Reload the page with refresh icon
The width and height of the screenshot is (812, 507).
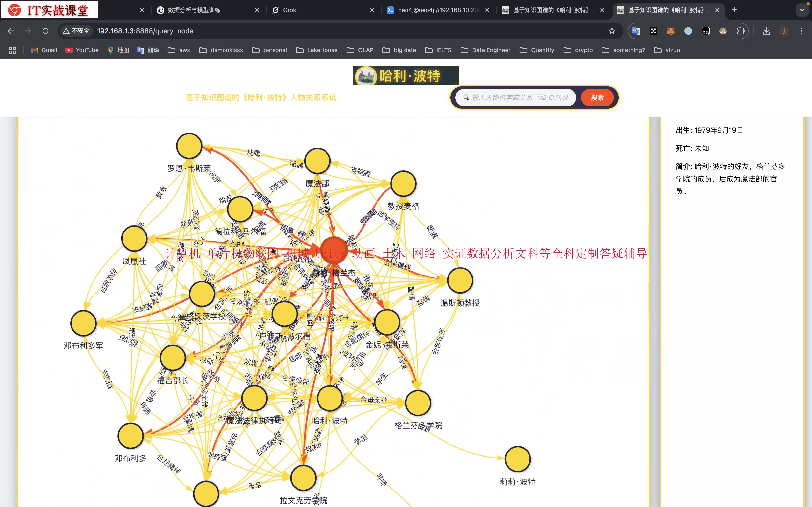tap(45, 31)
